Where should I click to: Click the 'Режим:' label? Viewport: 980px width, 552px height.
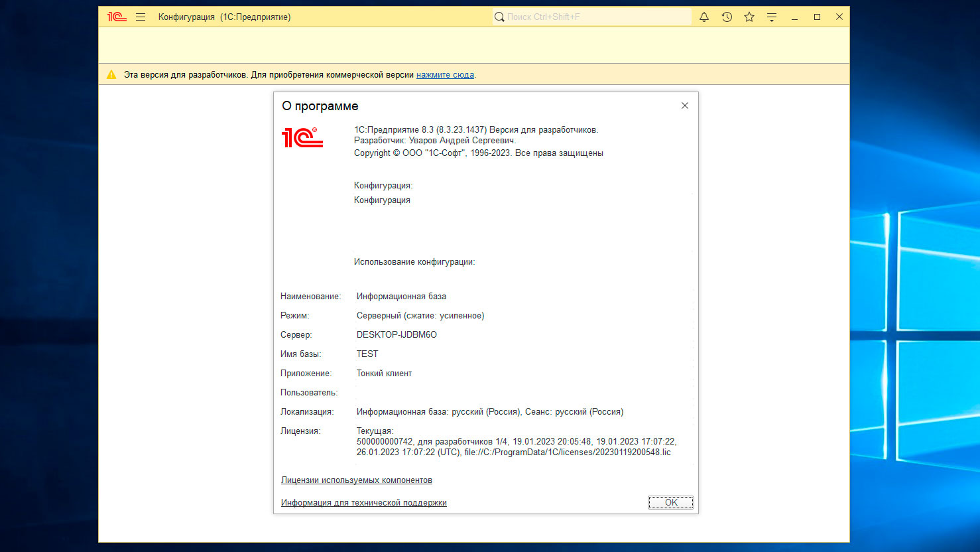click(x=295, y=315)
